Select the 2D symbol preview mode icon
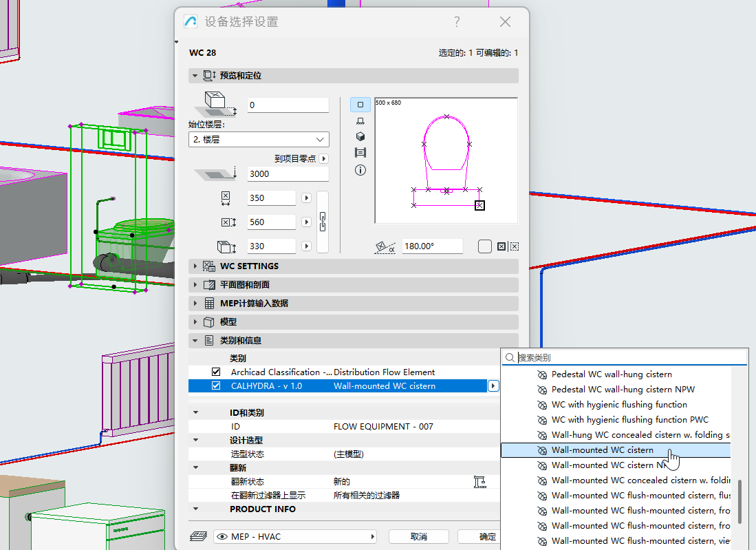This screenshot has width=756, height=550. pyautogui.click(x=360, y=105)
